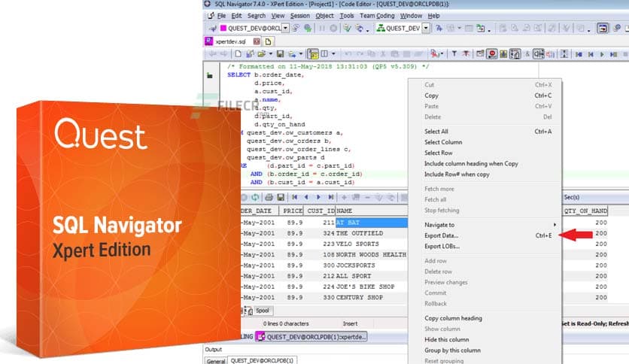Viewport: 629px width, 364px height.
Task: Open the QUEST_DEV@ORCL session dropdown
Action: click(285, 28)
